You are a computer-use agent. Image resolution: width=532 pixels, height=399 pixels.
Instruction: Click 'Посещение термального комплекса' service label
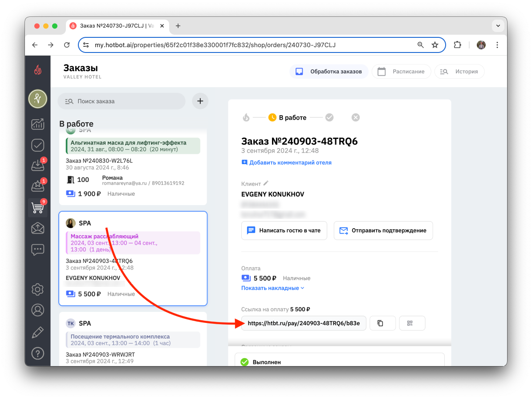point(120,337)
